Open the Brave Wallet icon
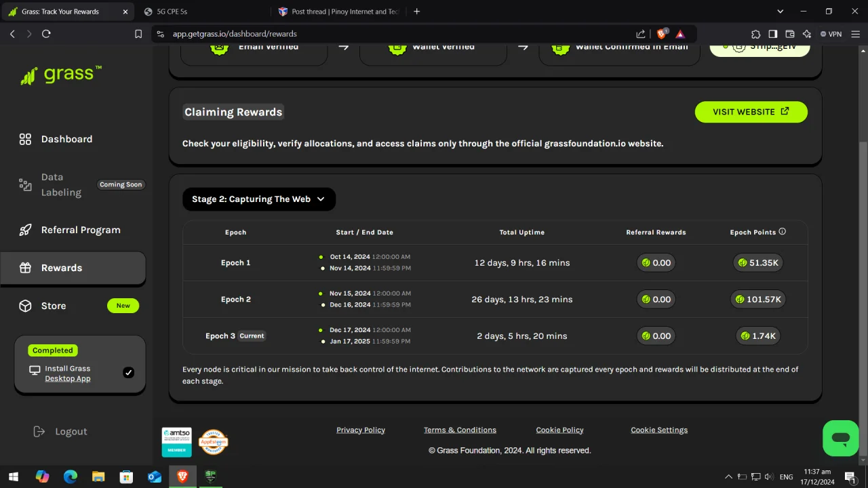The height and width of the screenshot is (488, 868). (790, 34)
